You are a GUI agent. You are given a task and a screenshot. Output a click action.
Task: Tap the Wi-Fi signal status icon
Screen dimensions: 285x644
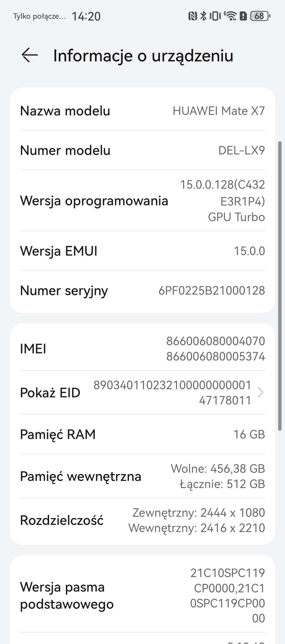tap(231, 16)
